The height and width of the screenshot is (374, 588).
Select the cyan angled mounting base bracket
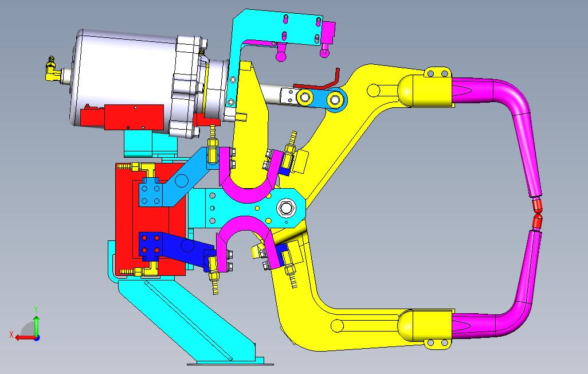click(195, 323)
